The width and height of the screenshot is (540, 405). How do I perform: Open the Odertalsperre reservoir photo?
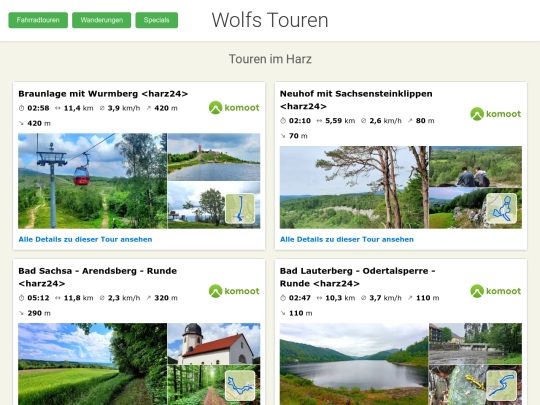[354, 364]
